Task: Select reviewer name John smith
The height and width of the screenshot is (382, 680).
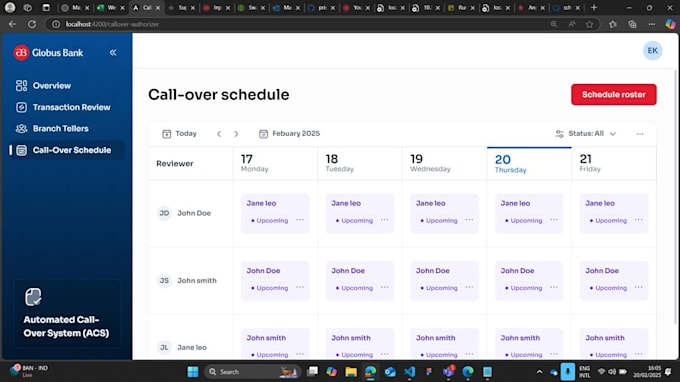Action: coord(196,281)
